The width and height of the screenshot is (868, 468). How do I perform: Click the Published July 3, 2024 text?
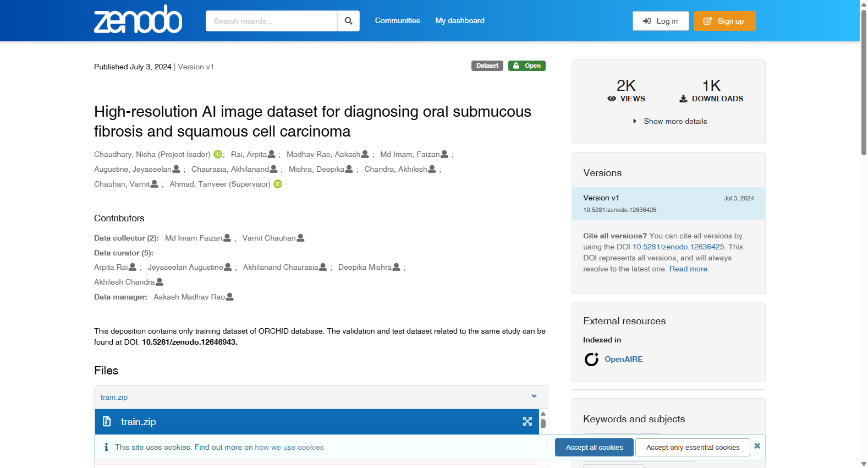[x=133, y=67]
